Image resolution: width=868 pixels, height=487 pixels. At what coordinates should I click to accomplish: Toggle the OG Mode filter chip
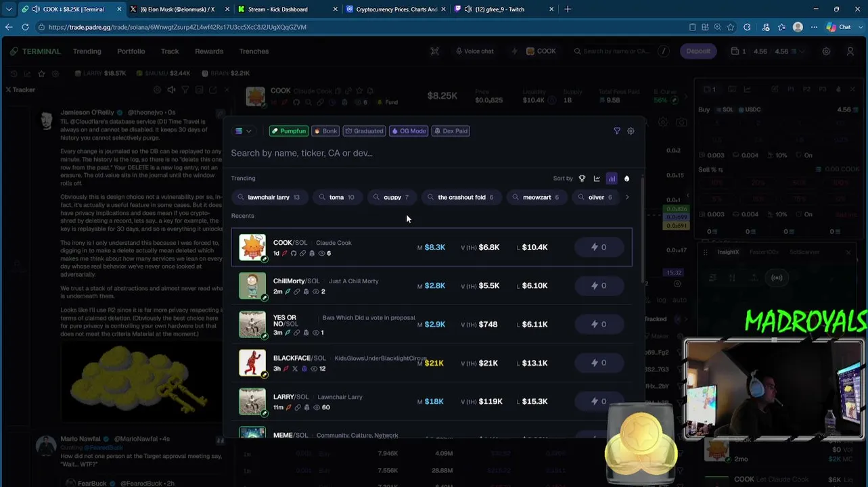(x=409, y=131)
